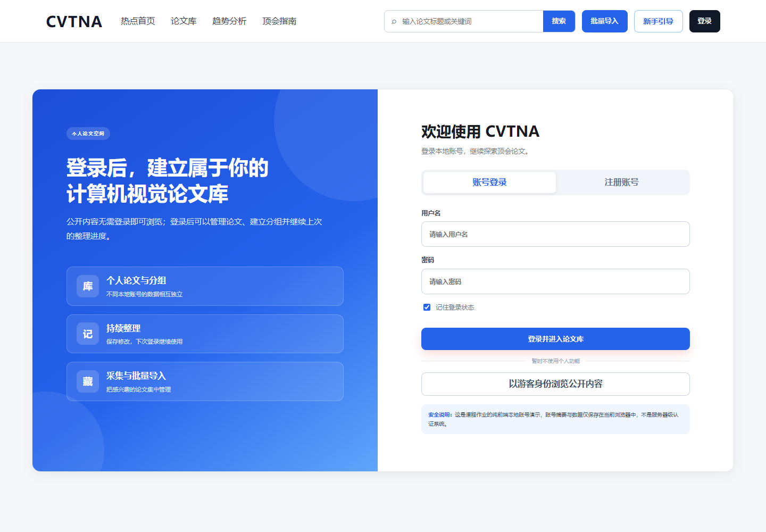This screenshot has width=766, height=532.
Task: Go to 论文库 in navigation
Action: click(184, 21)
